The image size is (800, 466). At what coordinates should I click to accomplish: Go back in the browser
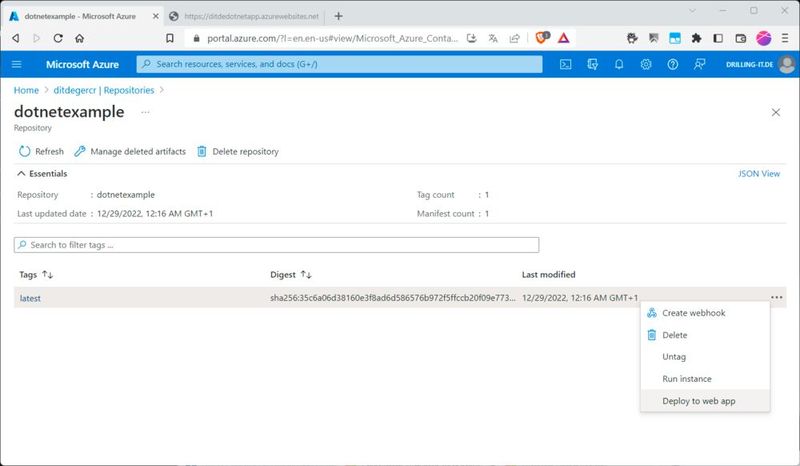16,38
